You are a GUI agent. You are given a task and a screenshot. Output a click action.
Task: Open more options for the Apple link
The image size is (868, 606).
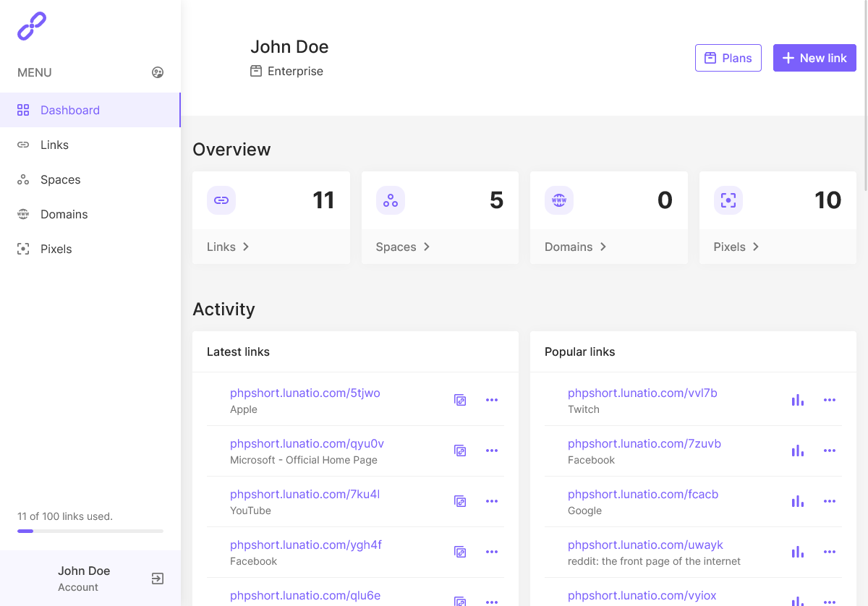[492, 400]
